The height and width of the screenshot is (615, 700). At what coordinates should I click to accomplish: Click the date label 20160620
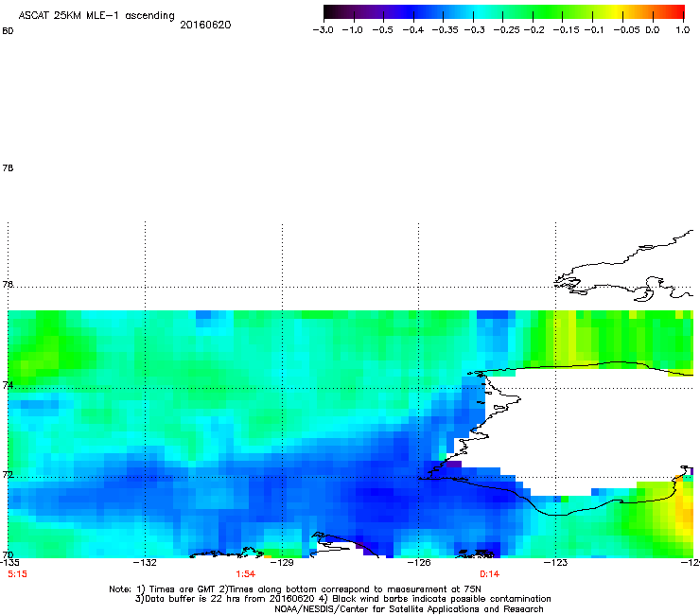(x=205, y=25)
